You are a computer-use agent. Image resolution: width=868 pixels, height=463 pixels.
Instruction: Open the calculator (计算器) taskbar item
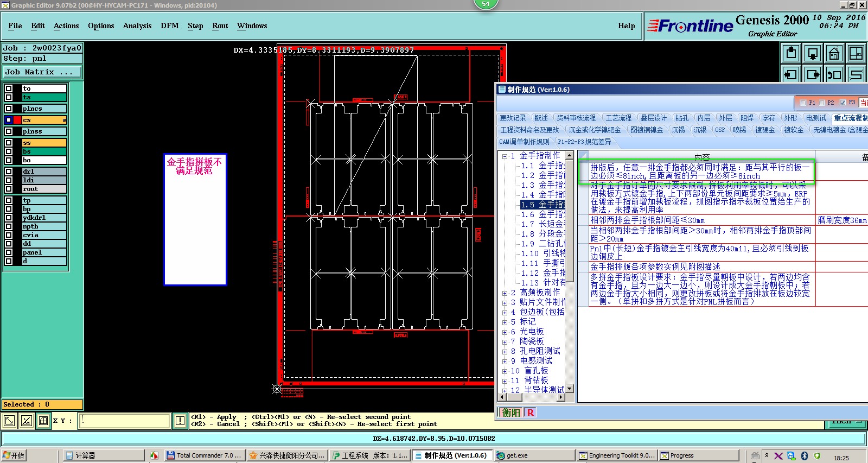(x=103, y=455)
